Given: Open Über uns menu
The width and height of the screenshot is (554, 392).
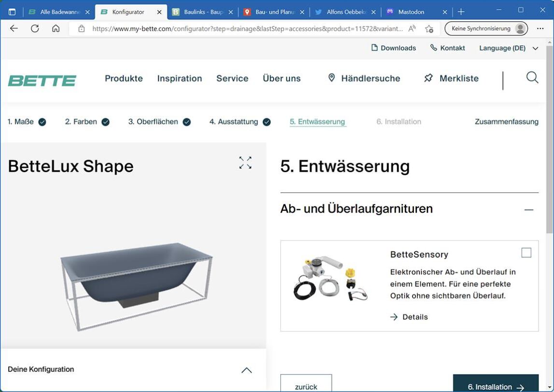Looking at the screenshot, I should click(282, 79).
